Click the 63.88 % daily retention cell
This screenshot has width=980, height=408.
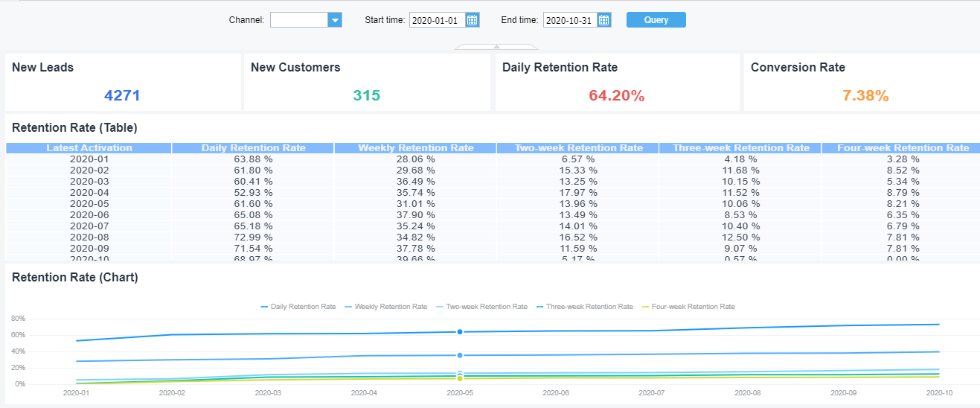pyautogui.click(x=253, y=159)
